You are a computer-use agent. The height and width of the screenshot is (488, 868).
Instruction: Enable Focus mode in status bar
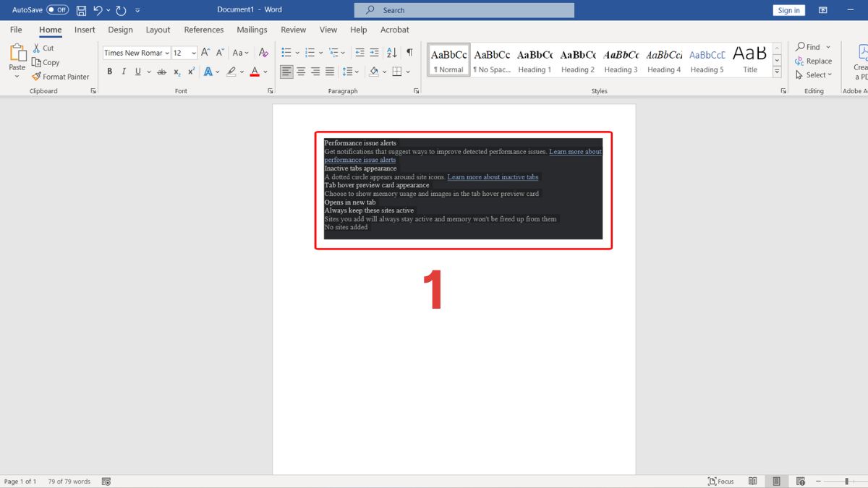pyautogui.click(x=720, y=481)
